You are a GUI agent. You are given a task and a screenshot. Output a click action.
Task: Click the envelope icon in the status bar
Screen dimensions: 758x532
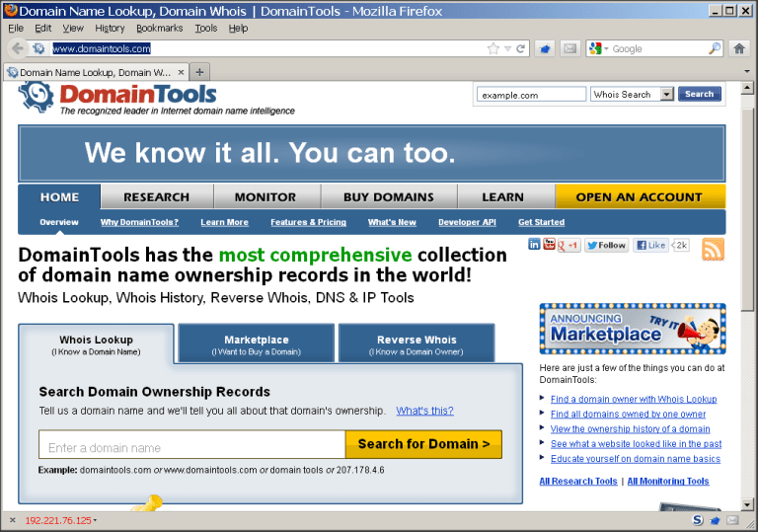click(x=732, y=520)
